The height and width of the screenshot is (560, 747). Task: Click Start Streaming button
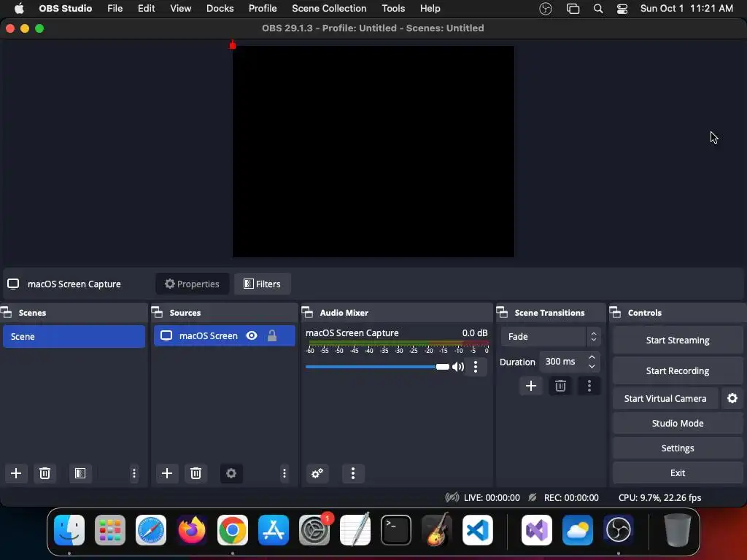point(678,340)
